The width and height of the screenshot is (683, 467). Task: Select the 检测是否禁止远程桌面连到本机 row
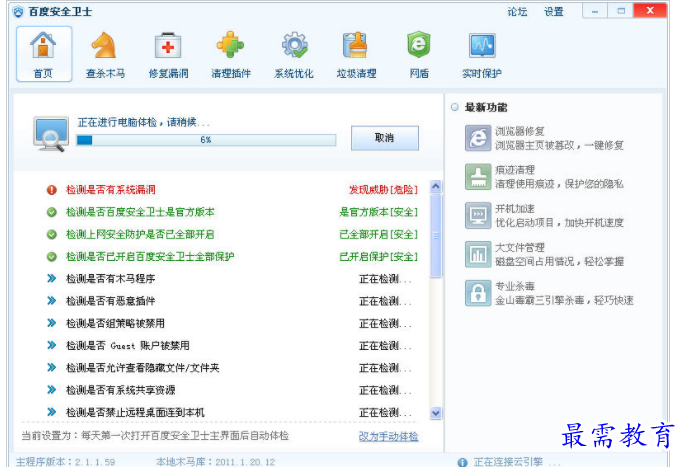(231, 412)
